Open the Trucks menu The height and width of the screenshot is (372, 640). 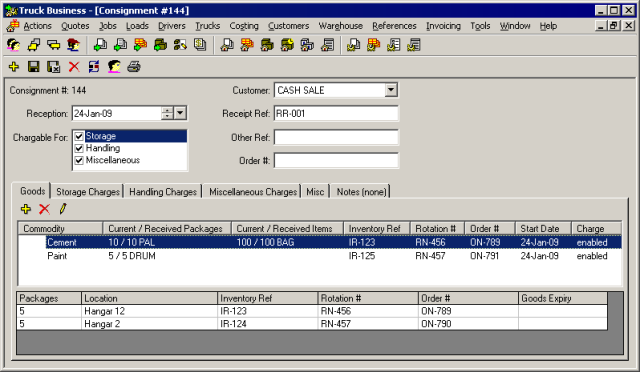(x=207, y=26)
